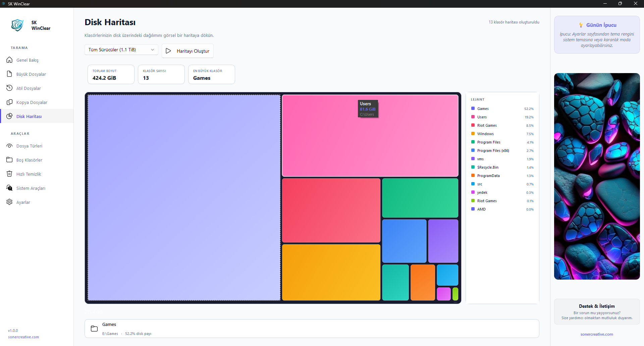Click the Genel Bakış home icon
The width and height of the screenshot is (644, 346).
pyautogui.click(x=9, y=60)
